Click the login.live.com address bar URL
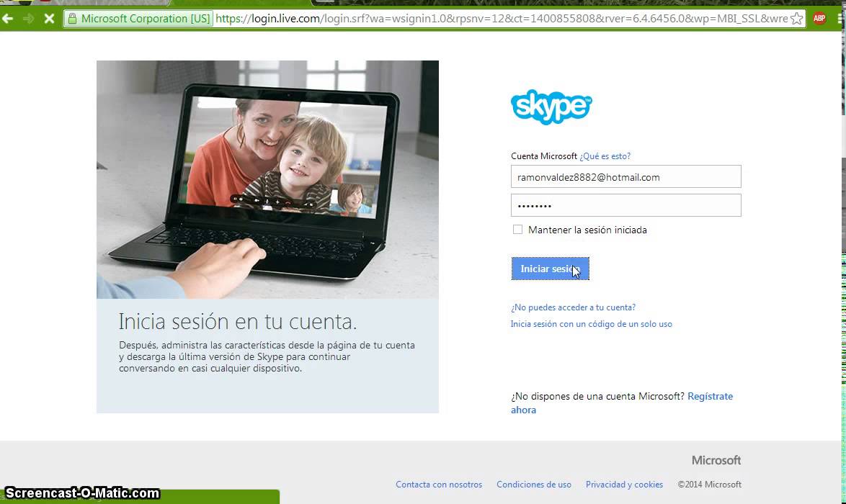This screenshot has width=846, height=504. pos(502,19)
